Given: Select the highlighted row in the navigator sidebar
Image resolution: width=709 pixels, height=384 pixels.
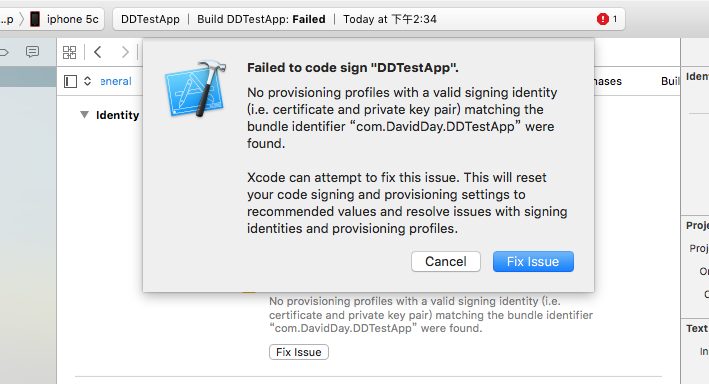Looking at the screenshot, I should pos(28,77).
